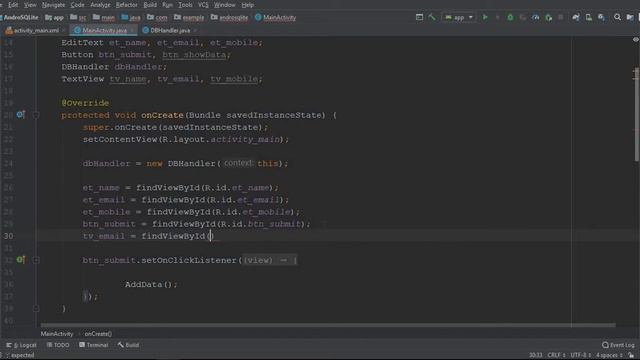Click the main breadcrumb folder
The width and height of the screenshot is (640, 360).
pos(104,18)
